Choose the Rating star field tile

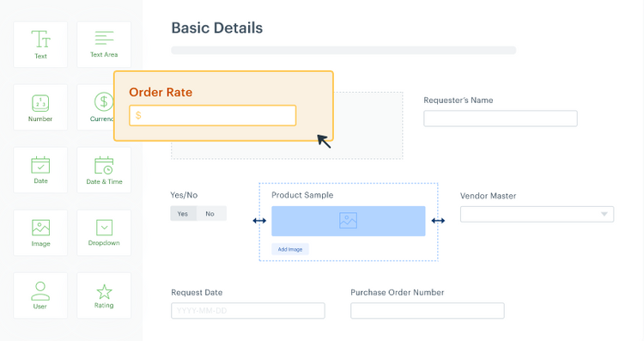(104, 295)
